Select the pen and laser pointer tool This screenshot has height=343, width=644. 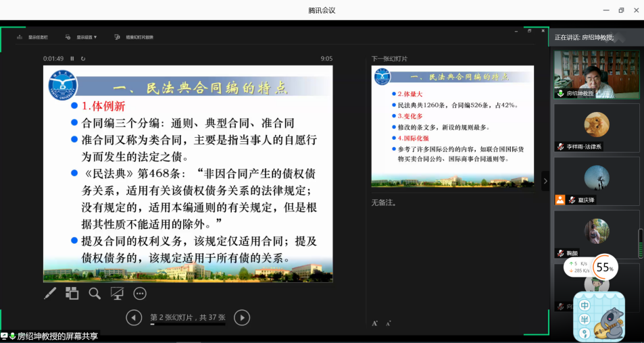coord(50,293)
